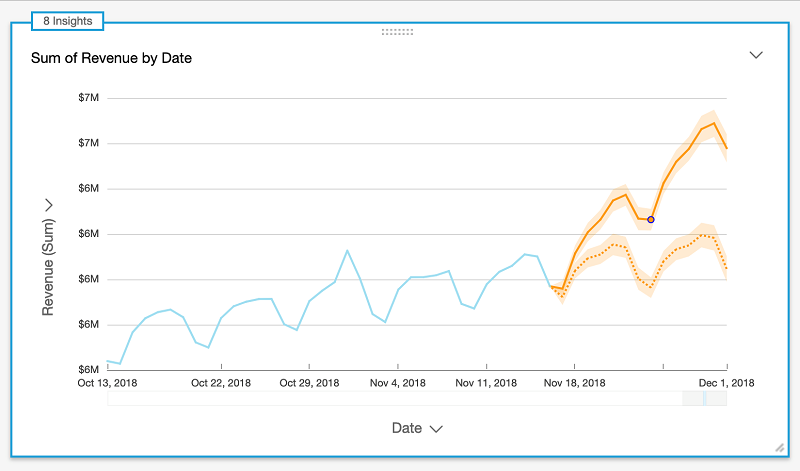Click the empty scrollbar track below axis
This screenshot has width=800, height=471.
tap(394, 398)
